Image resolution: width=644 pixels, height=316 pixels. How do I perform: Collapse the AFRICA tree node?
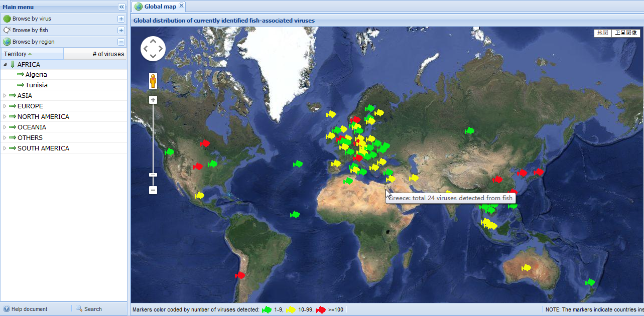pyautogui.click(x=5, y=65)
